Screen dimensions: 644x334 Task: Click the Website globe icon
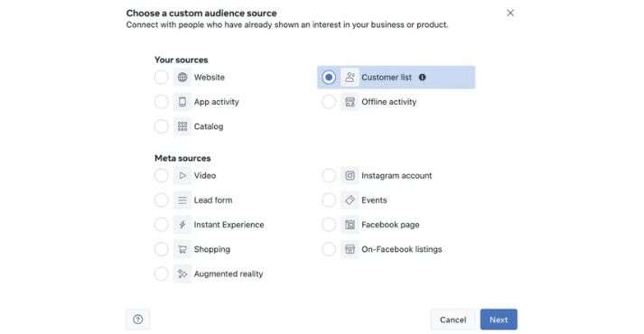click(182, 77)
